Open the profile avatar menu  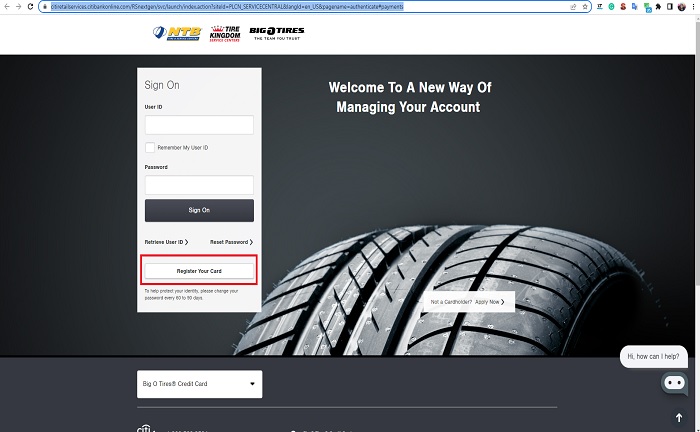point(682,7)
